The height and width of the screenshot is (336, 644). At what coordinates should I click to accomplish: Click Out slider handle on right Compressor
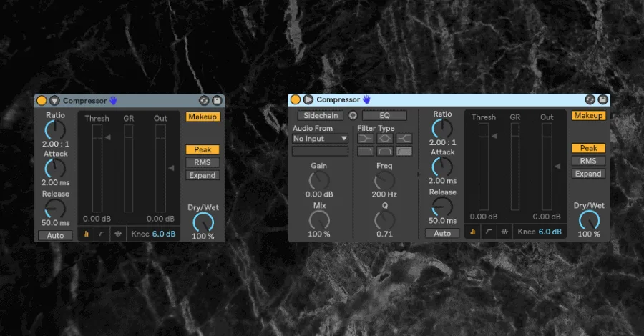pos(557,166)
